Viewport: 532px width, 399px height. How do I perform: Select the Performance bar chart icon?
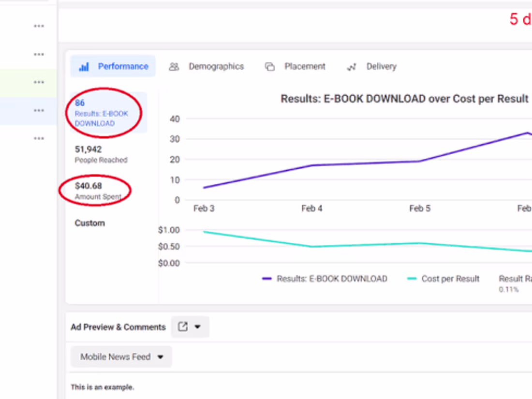[x=84, y=67]
